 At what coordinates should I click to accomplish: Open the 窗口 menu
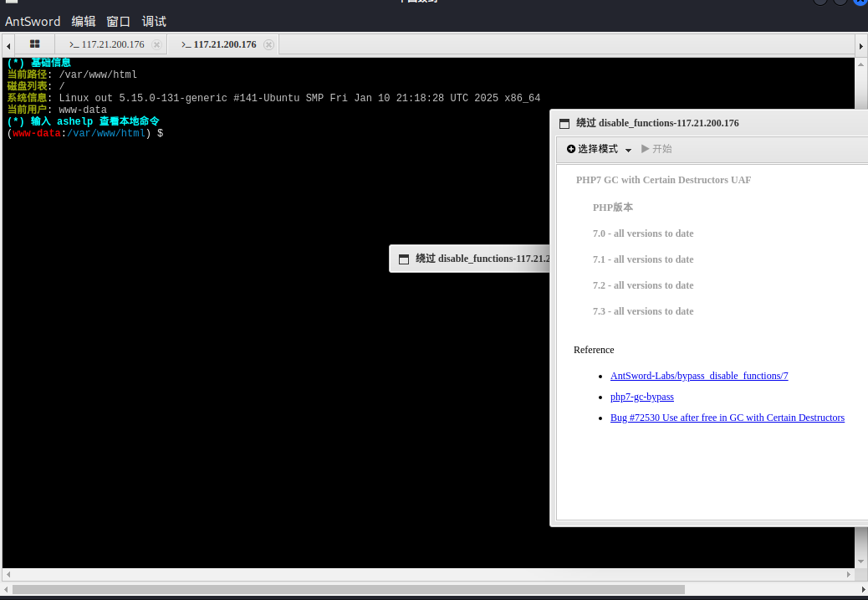coord(119,22)
